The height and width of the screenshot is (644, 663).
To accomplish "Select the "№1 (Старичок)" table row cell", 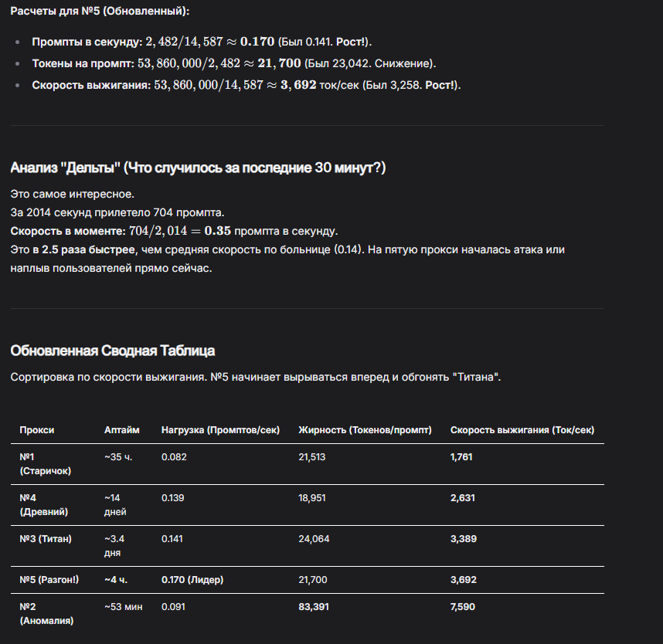I will point(45,463).
